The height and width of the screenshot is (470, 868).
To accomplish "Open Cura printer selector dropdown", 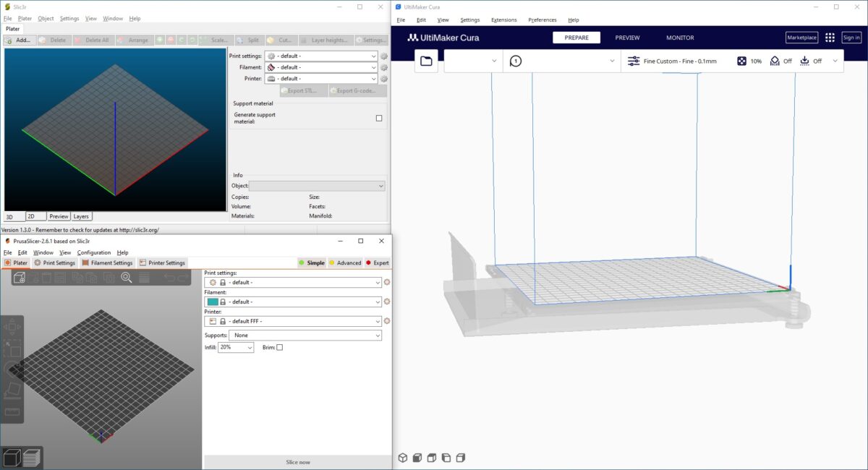I will [473, 61].
